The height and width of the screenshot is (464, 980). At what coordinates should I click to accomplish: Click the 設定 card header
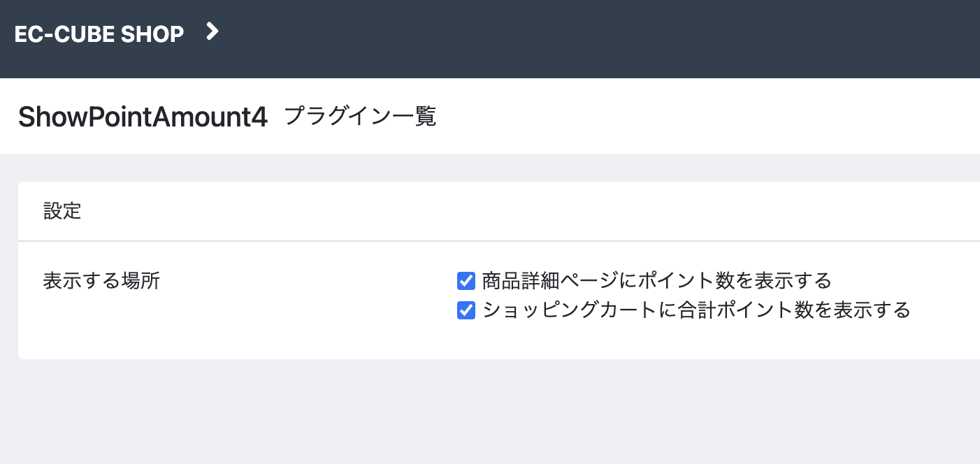click(x=62, y=211)
